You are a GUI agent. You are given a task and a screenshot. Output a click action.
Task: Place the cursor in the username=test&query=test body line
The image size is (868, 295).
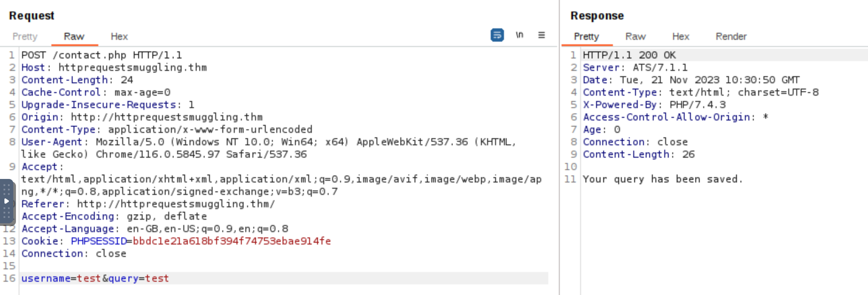95,279
